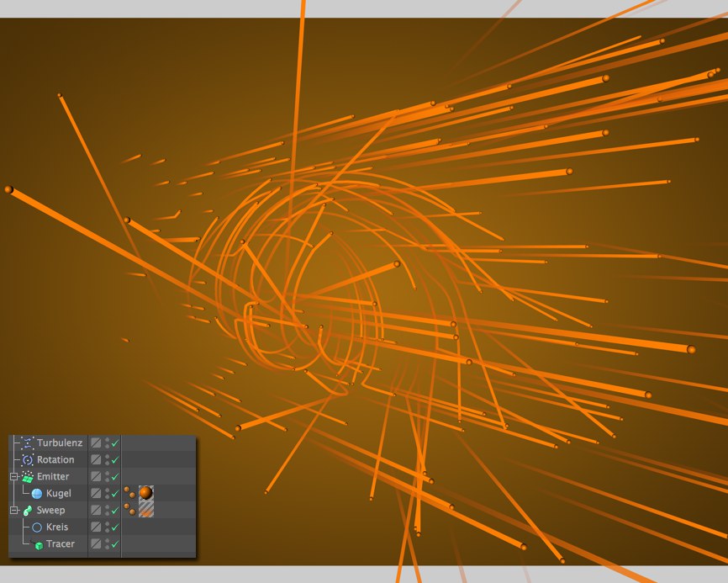Select the Rotation name label
The height and width of the screenshot is (583, 728).
(x=55, y=460)
